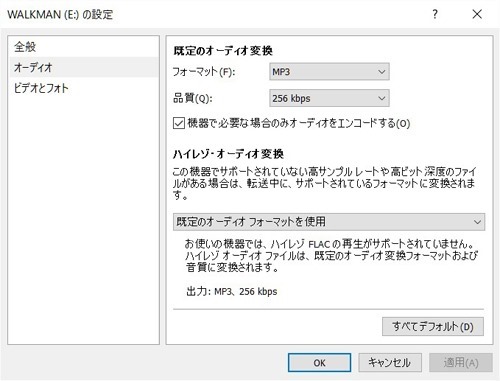Open the 品質 dropdown showing 256 kbps

click(329, 98)
